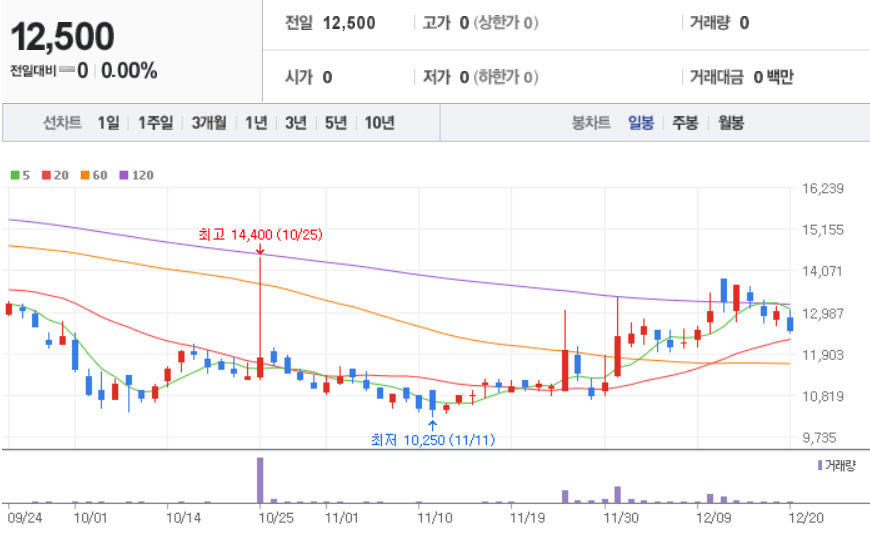Viewport: 870px width, 543px height.
Task: Click the 봉차트 candle chart label
Action: (x=591, y=123)
